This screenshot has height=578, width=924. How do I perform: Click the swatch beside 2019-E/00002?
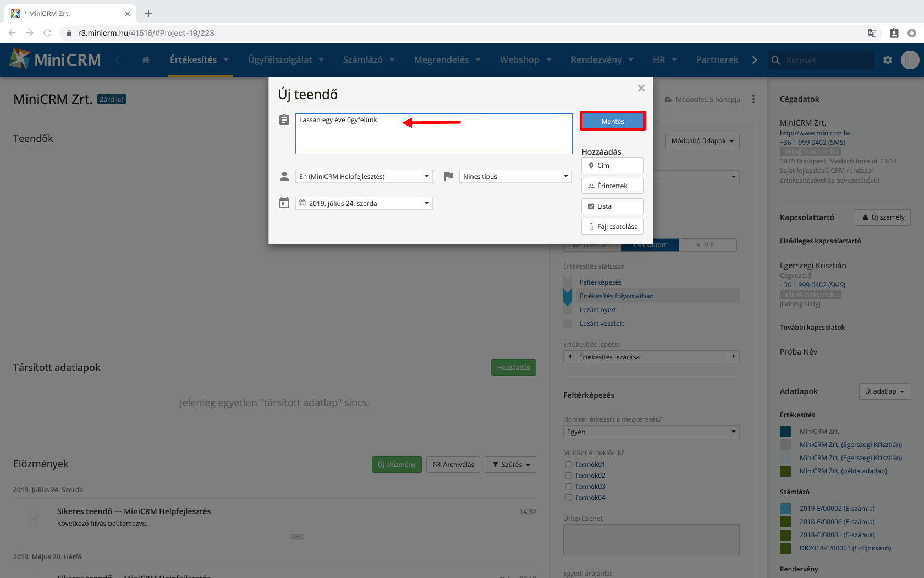(785, 509)
